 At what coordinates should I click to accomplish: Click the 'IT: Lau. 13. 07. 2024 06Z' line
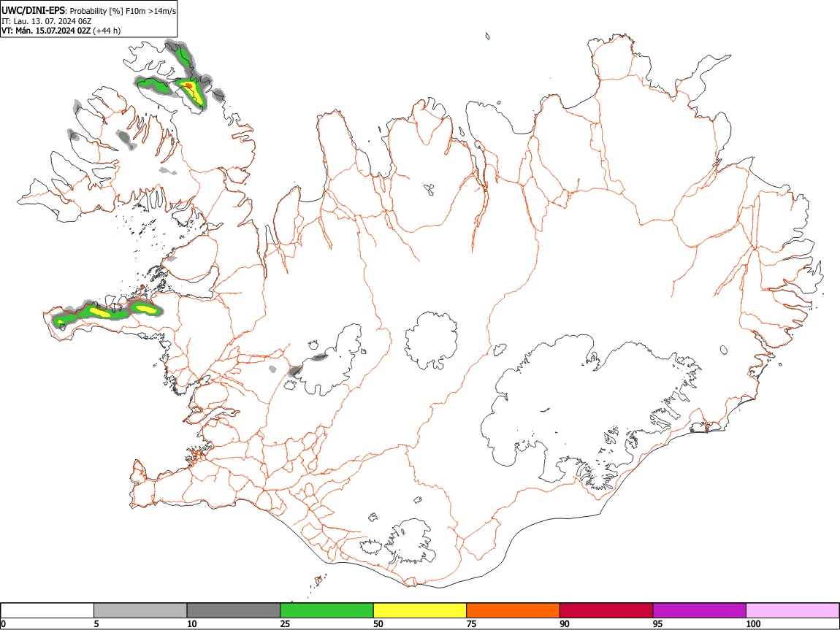point(47,21)
